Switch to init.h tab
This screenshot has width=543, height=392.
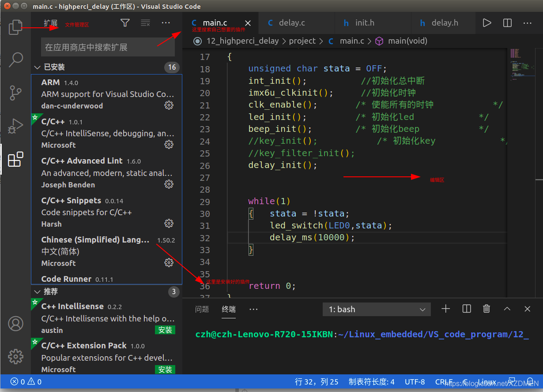[373, 23]
